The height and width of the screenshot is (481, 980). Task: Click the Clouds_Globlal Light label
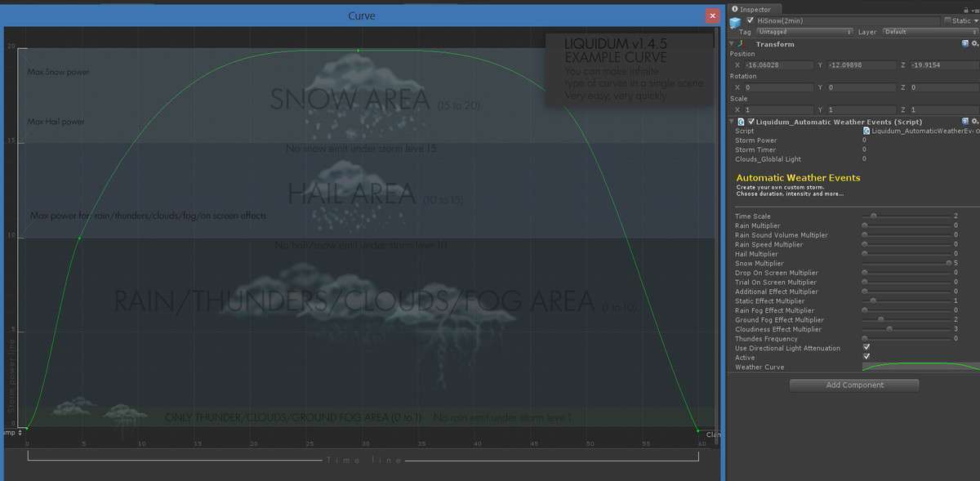coord(768,159)
